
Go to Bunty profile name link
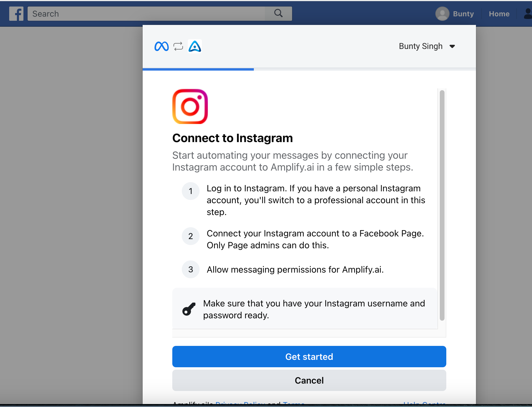463,14
